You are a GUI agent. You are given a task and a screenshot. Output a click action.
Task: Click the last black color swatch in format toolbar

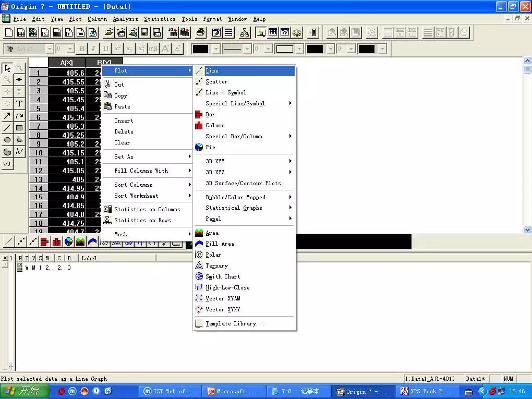367,49
